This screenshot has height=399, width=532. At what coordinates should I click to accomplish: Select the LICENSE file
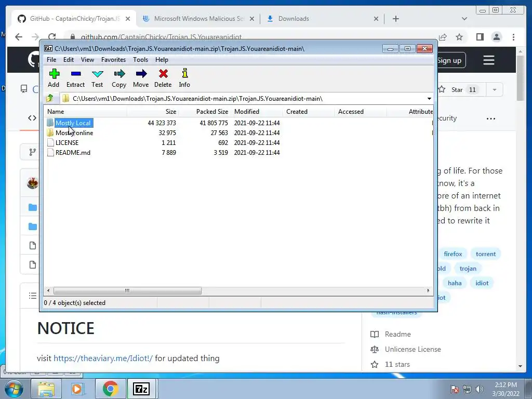click(67, 142)
